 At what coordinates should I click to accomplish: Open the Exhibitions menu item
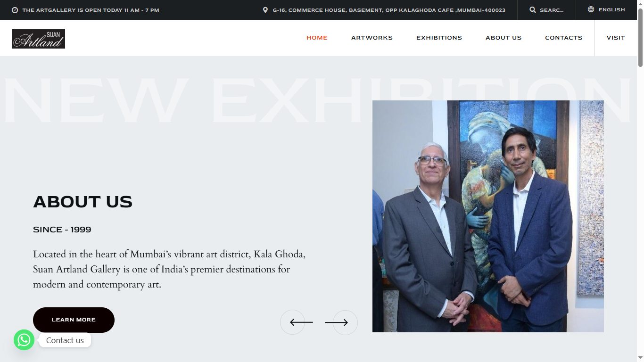439,38
